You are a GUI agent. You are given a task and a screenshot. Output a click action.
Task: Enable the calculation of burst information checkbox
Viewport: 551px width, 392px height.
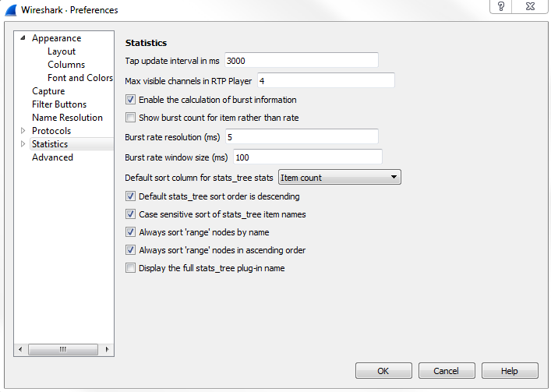click(131, 100)
